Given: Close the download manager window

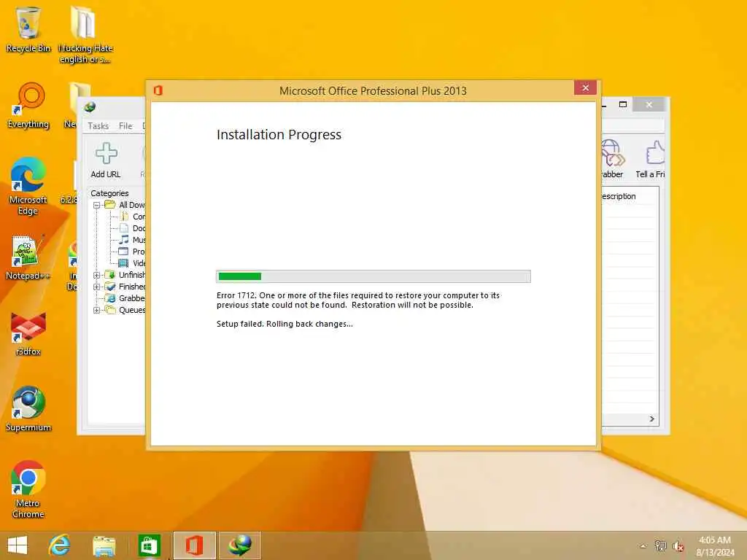Looking at the screenshot, I should coord(649,104).
